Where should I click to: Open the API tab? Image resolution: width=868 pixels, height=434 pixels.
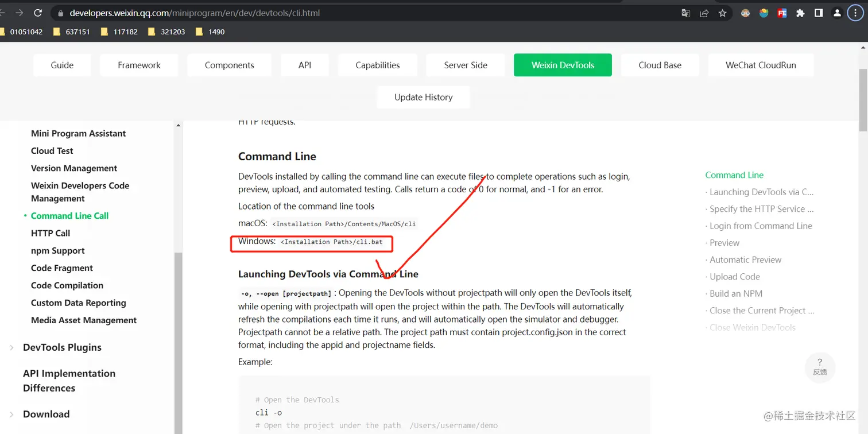pyautogui.click(x=305, y=65)
